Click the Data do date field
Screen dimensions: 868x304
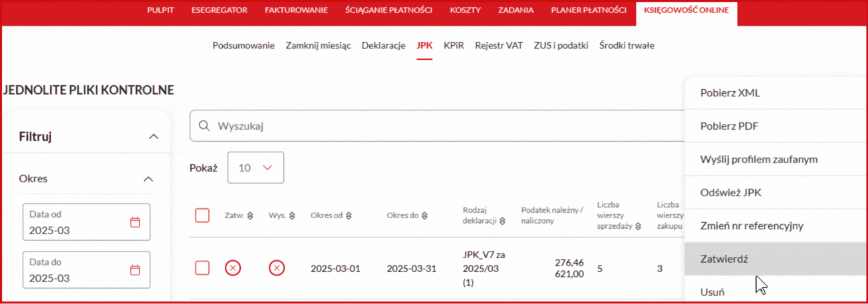point(86,270)
